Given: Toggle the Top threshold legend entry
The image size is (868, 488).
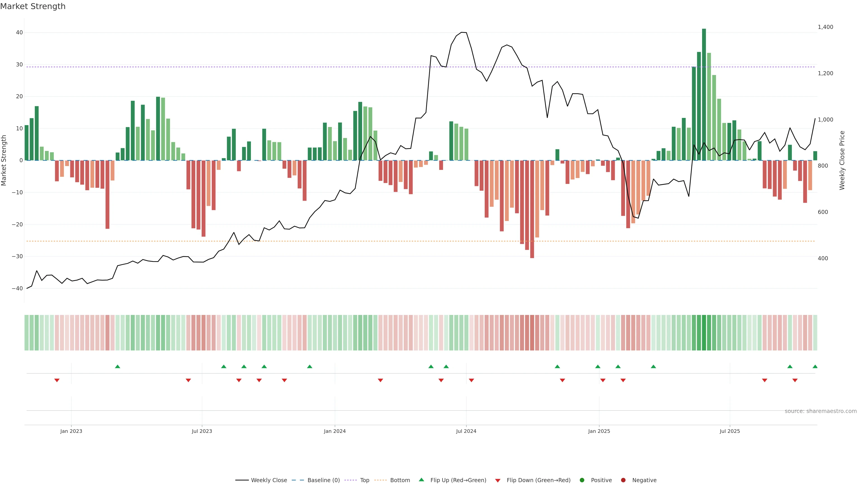Looking at the screenshot, I should tap(364, 480).
